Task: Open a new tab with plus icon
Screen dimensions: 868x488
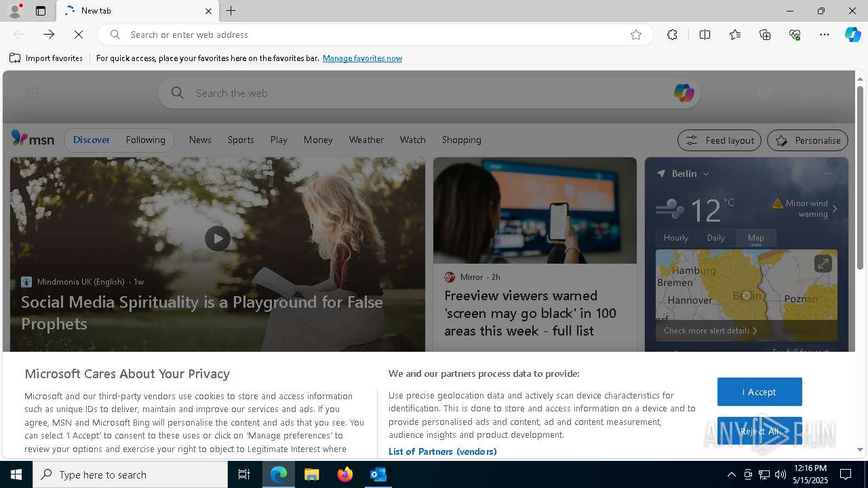Action: point(231,11)
